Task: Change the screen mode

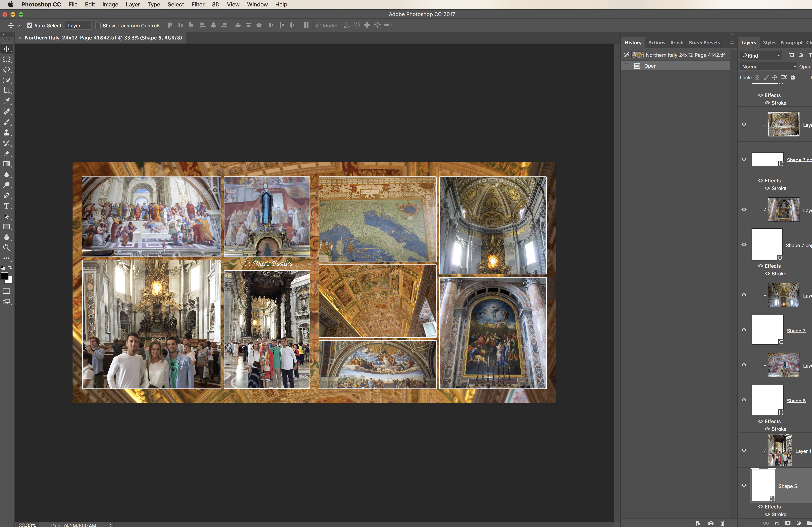Action: [6, 302]
